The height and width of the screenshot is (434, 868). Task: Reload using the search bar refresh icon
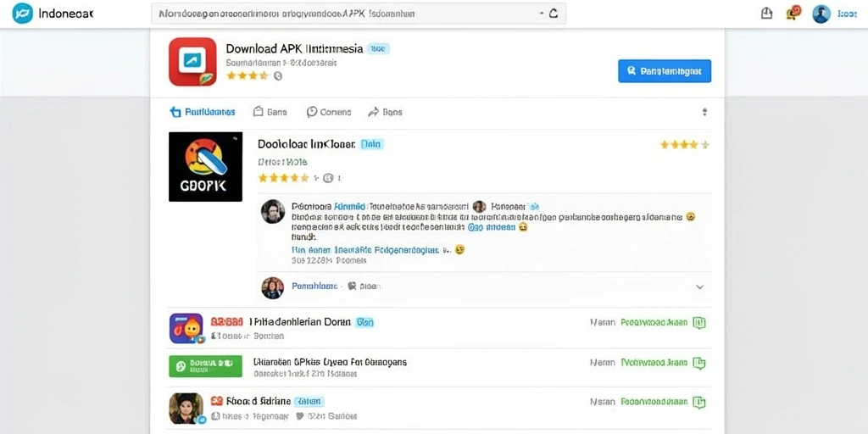pyautogui.click(x=553, y=14)
